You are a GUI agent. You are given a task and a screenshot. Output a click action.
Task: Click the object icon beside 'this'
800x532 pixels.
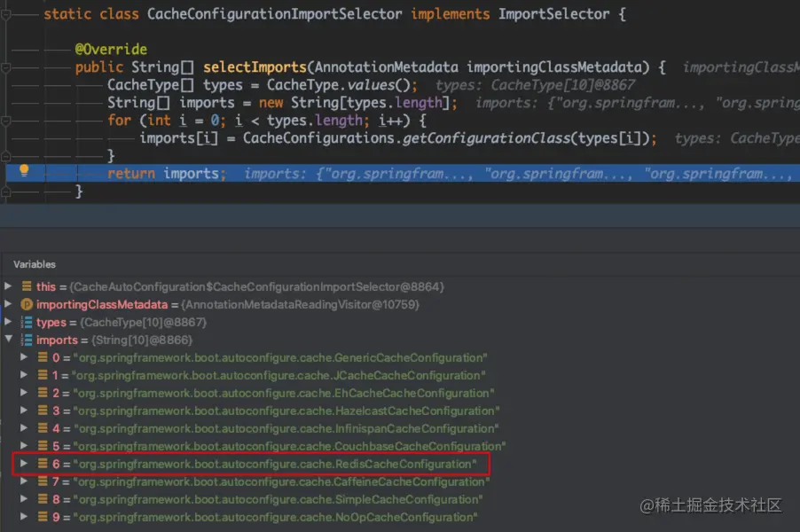click(27, 286)
